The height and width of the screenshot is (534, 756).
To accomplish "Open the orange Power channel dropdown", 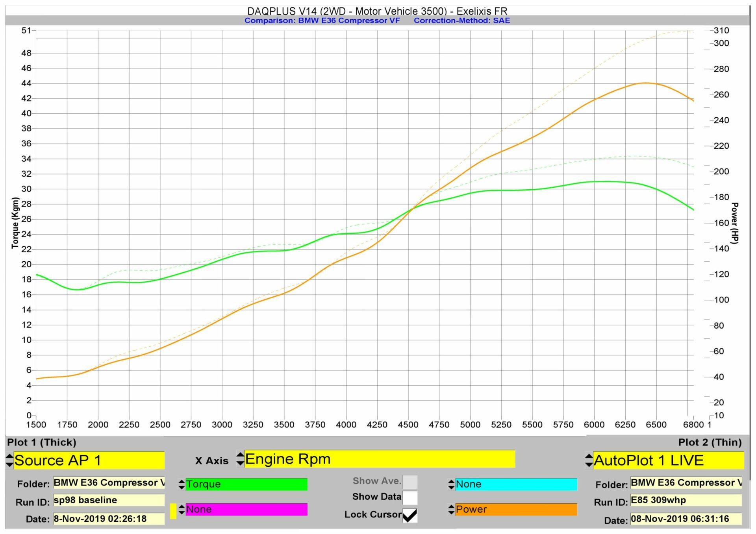I will pos(516,510).
